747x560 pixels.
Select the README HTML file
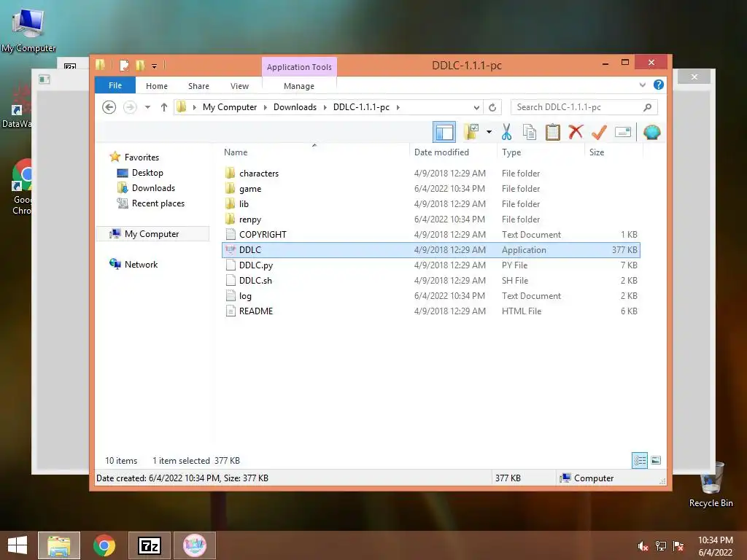click(x=430, y=311)
